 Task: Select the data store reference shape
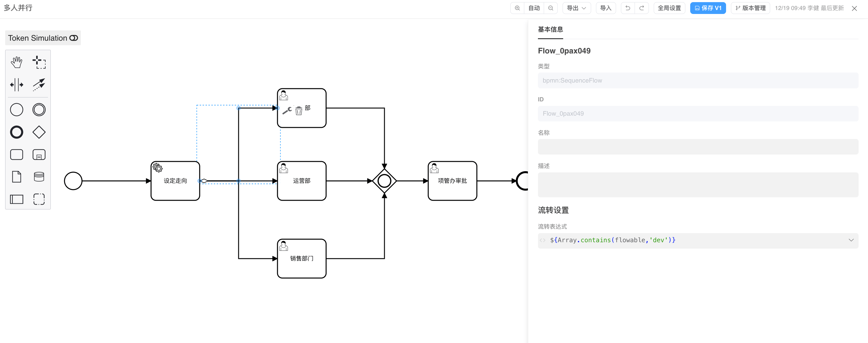pos(39,177)
